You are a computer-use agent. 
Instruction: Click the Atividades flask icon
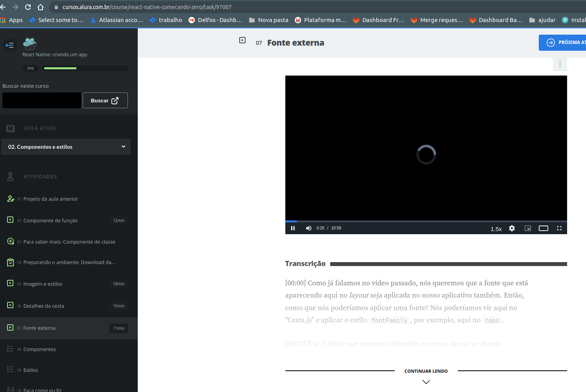coord(11,177)
